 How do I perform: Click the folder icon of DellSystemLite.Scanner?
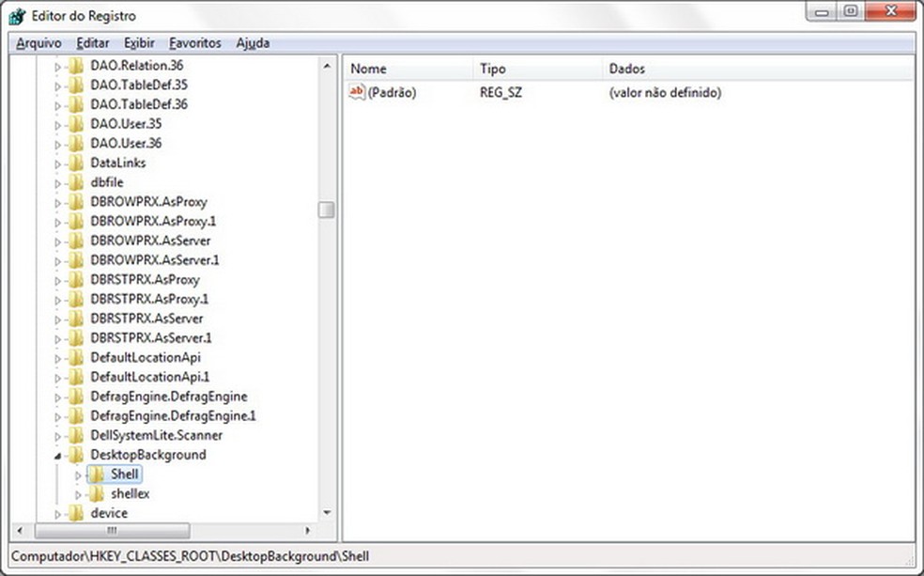76,435
